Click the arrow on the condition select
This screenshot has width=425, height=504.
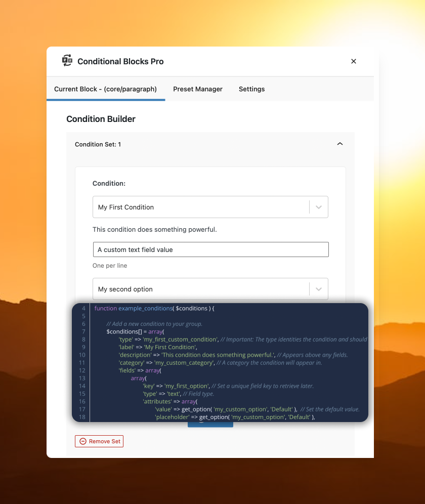point(319,207)
